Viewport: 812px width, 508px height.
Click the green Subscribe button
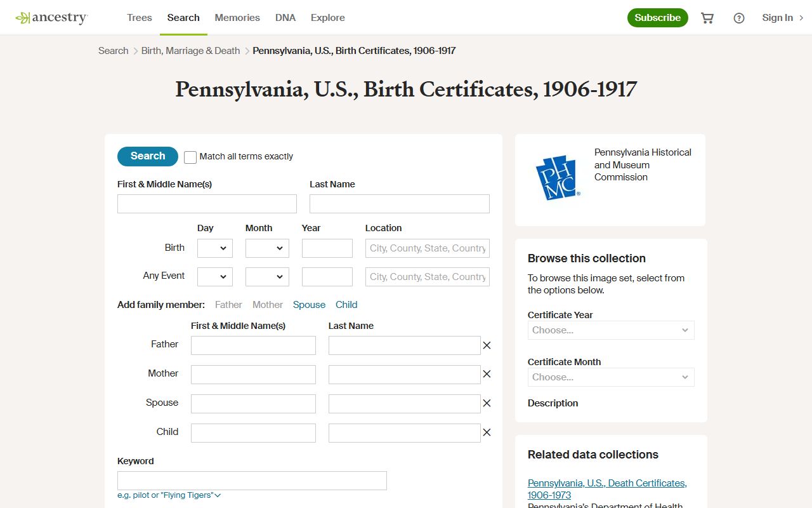click(x=658, y=18)
